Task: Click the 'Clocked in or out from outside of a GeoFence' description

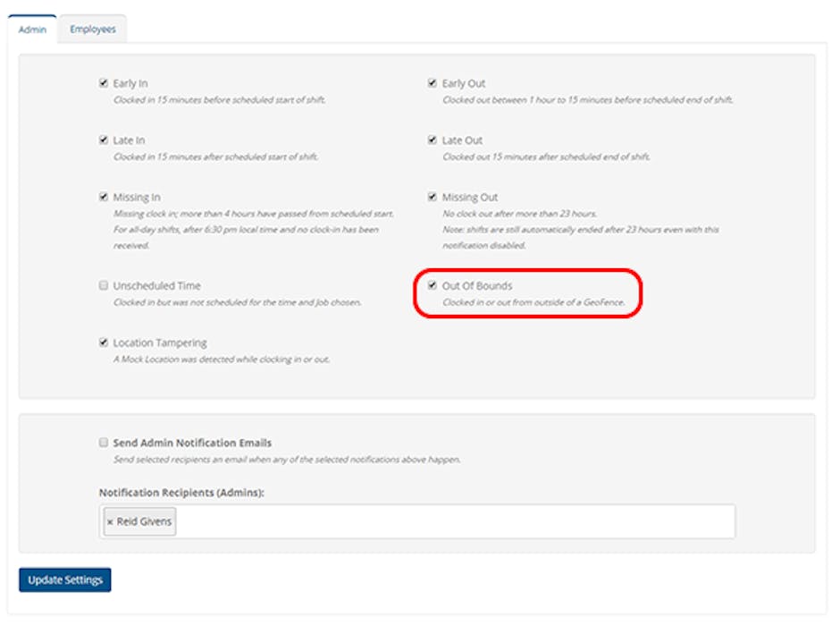Action: [533, 302]
